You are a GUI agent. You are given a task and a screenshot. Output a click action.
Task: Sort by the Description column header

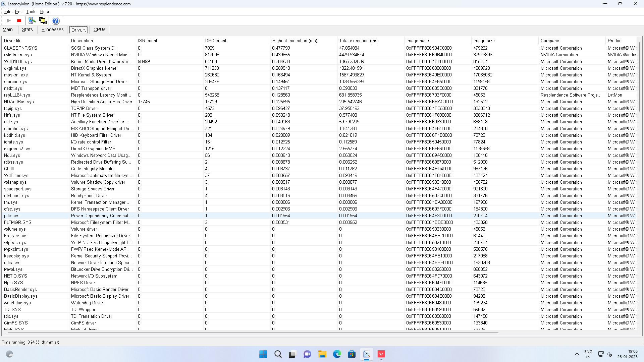103,41
